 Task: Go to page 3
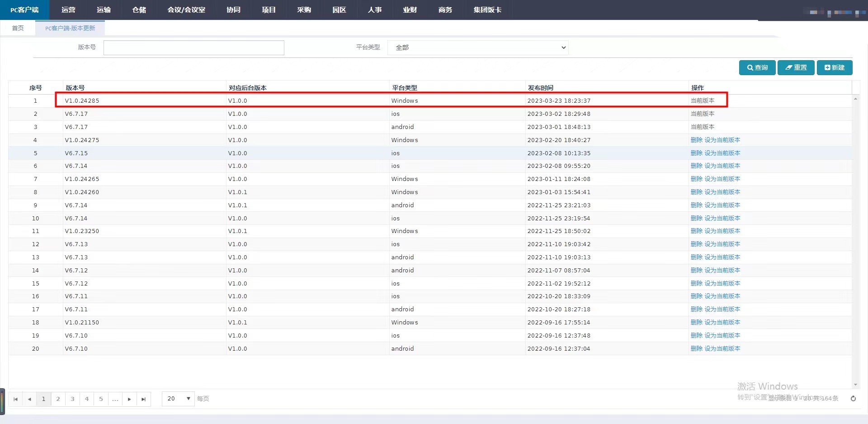pos(72,399)
